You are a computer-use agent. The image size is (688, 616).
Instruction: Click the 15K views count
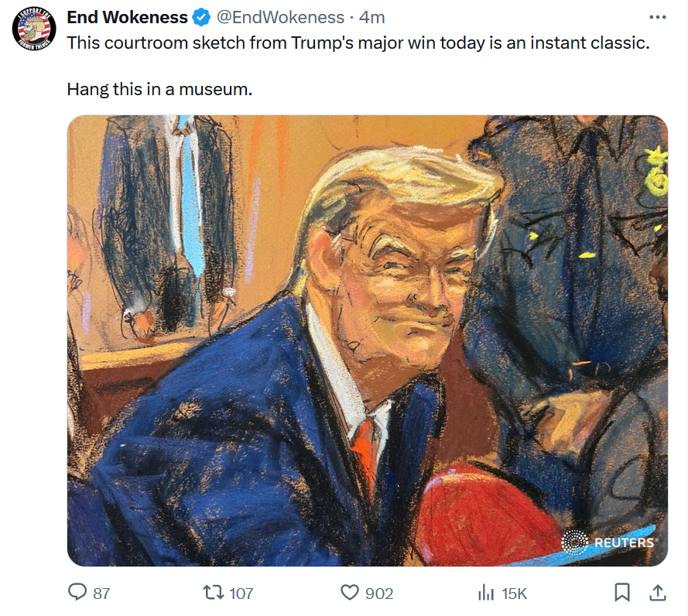coord(514,594)
